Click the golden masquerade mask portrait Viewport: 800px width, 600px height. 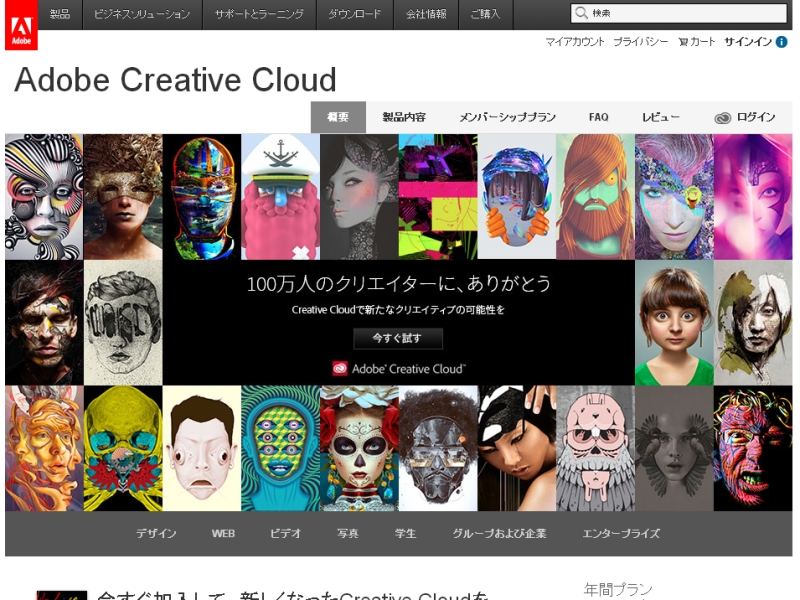point(123,197)
